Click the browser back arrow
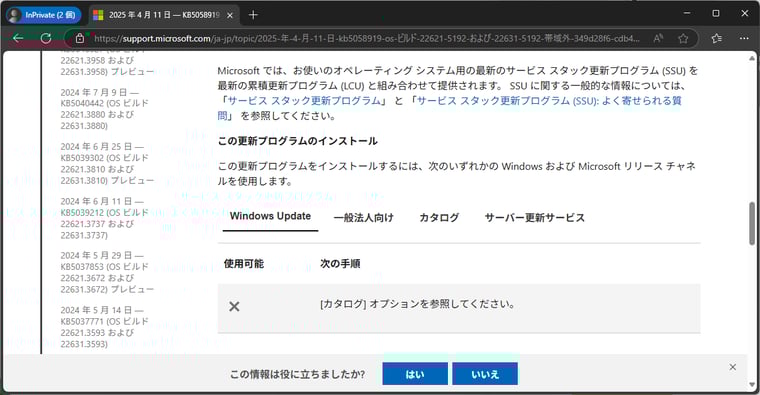Image resolution: width=760 pixels, height=395 pixels. (18, 38)
